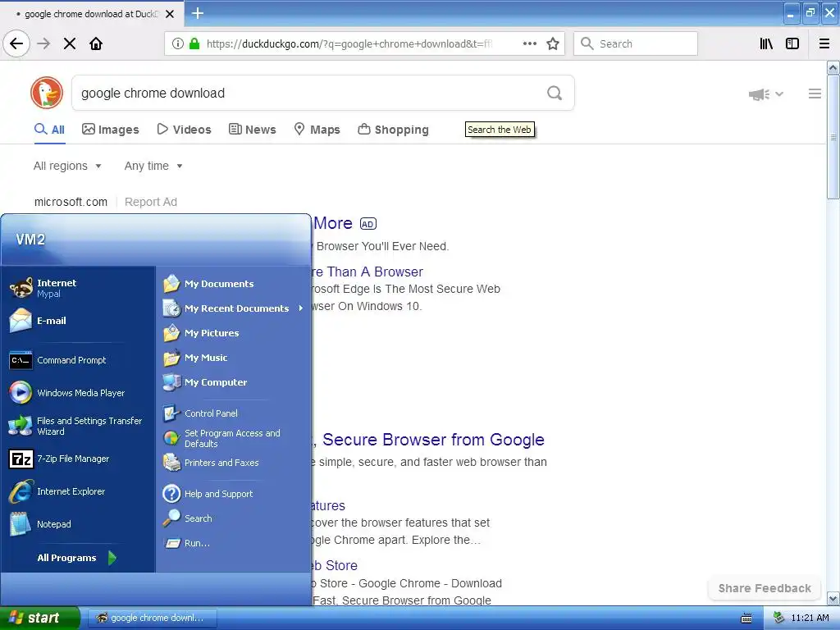The width and height of the screenshot is (840, 630).
Task: Expand My Recent Documents submenu
Action: pos(234,308)
